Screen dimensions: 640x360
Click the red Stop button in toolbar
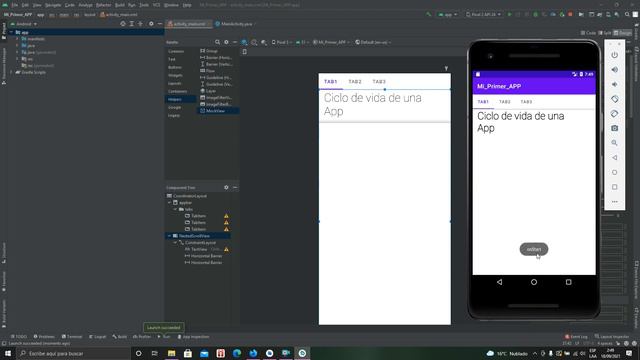[570, 14]
